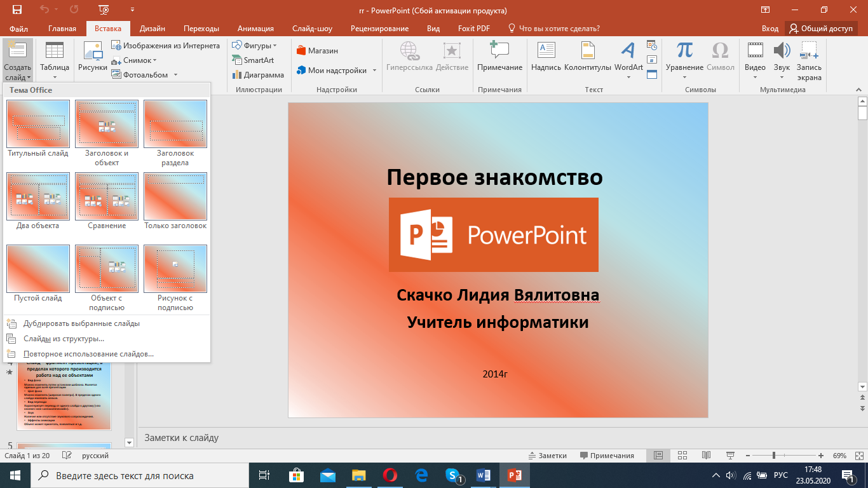
Task: Open the Снимок screenshot tool
Action: tap(134, 60)
